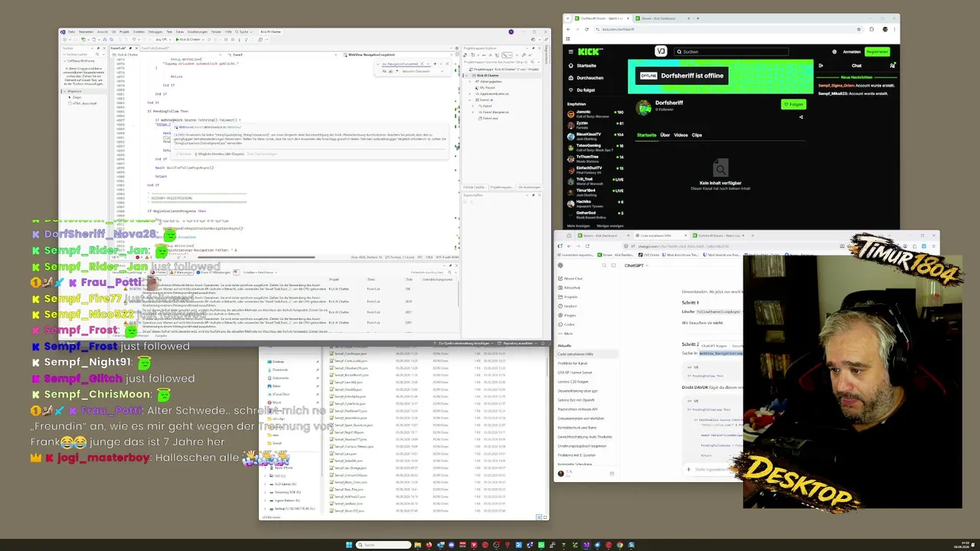Expand the Form1.Designer.vb node

[x=472, y=112]
